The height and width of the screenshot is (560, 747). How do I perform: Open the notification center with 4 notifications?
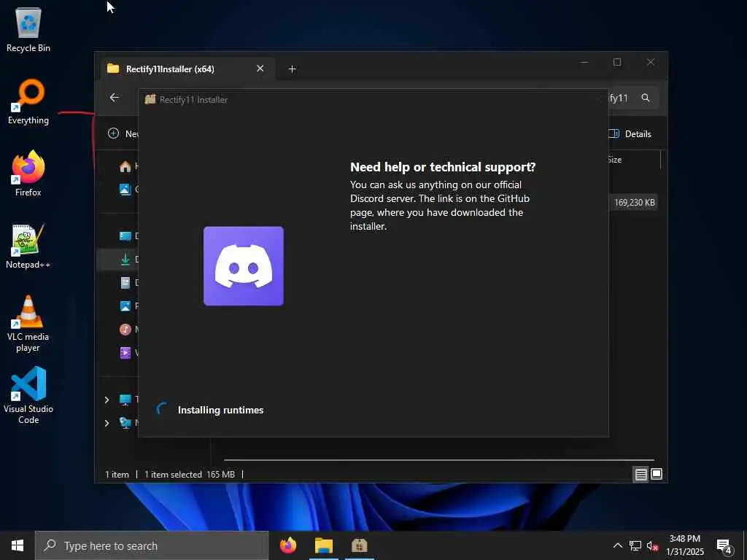point(724,546)
